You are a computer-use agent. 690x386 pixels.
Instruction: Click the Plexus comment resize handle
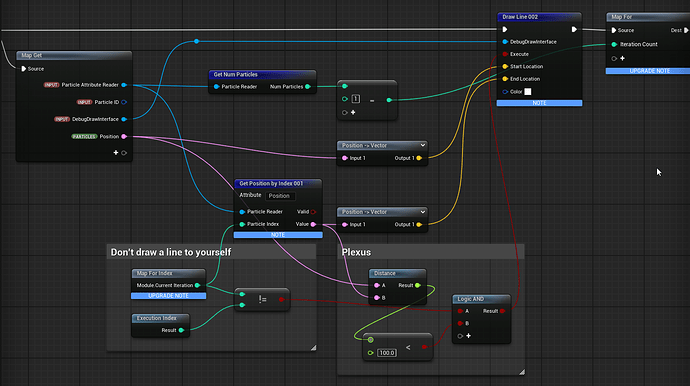coord(521,372)
